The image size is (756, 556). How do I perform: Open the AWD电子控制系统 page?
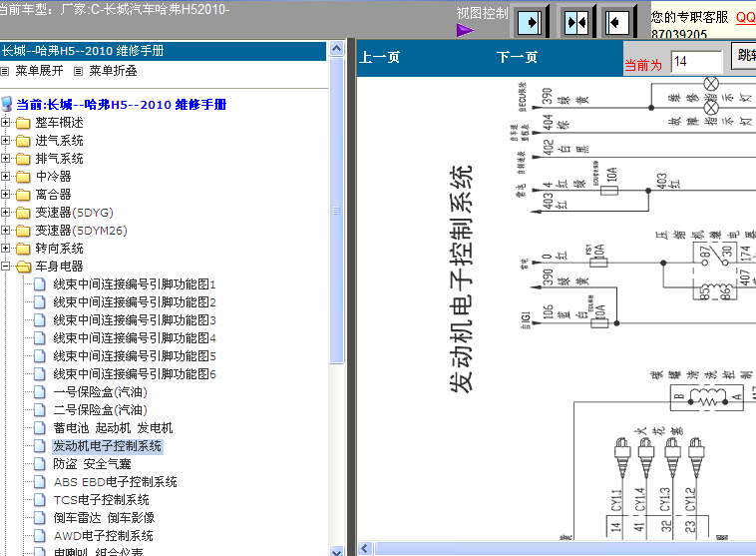pyautogui.click(x=103, y=536)
